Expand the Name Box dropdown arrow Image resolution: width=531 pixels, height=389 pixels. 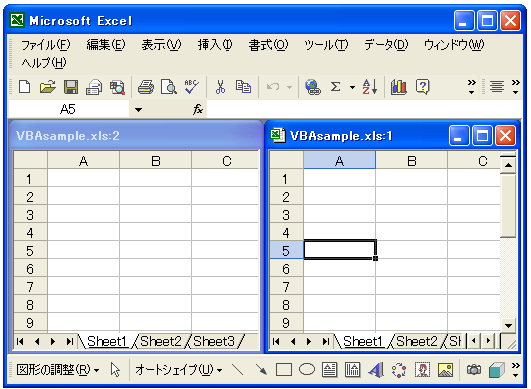(138, 109)
